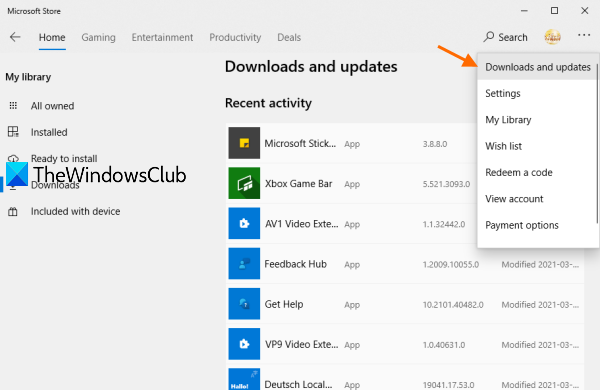Image resolution: width=600 pixels, height=390 pixels.
Task: Select Downloads and updates in menu
Action: [x=538, y=67]
